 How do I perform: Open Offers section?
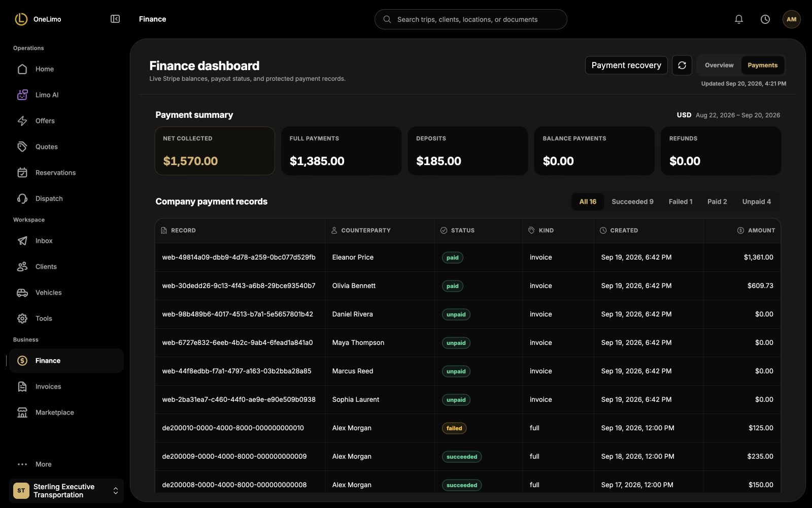pyautogui.click(x=66, y=121)
